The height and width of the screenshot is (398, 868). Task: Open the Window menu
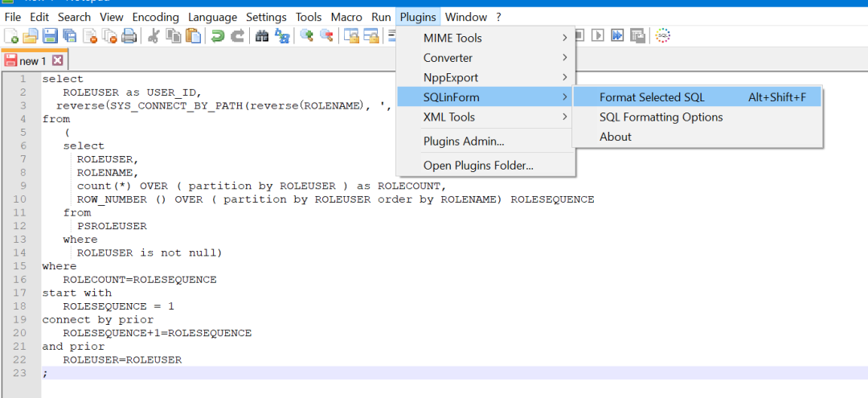[x=465, y=17]
